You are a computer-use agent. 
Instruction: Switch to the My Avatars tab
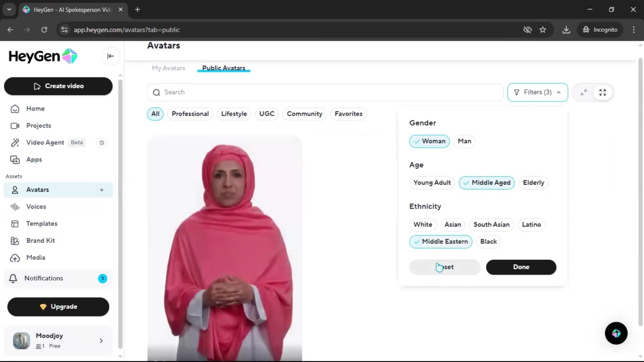coord(168,68)
